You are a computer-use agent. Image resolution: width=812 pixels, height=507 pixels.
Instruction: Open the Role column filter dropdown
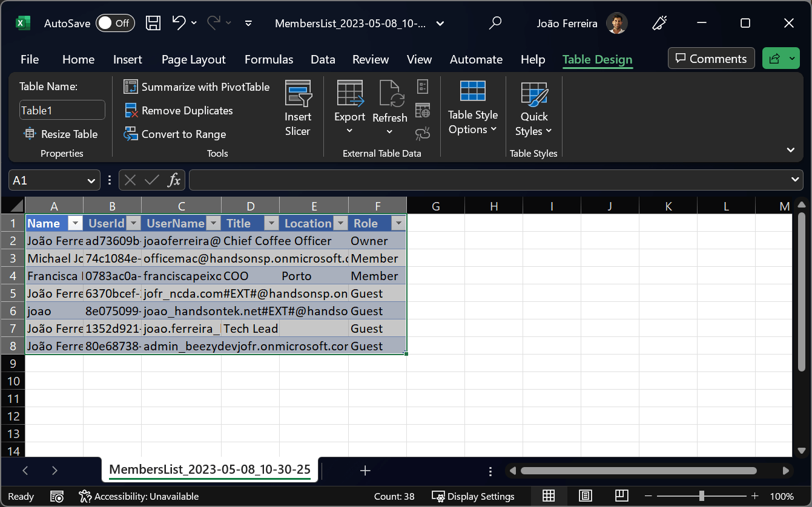click(398, 223)
